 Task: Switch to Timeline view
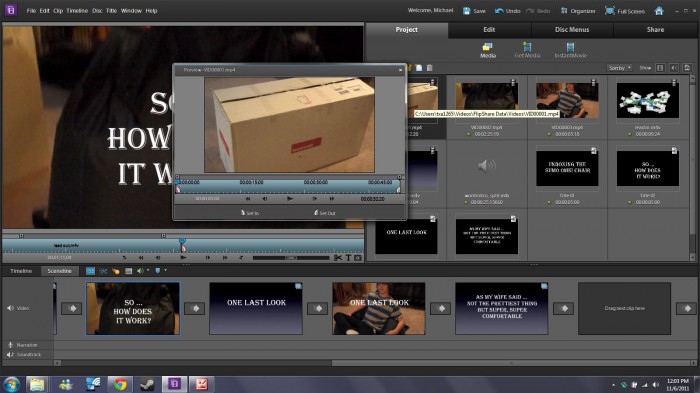21,271
